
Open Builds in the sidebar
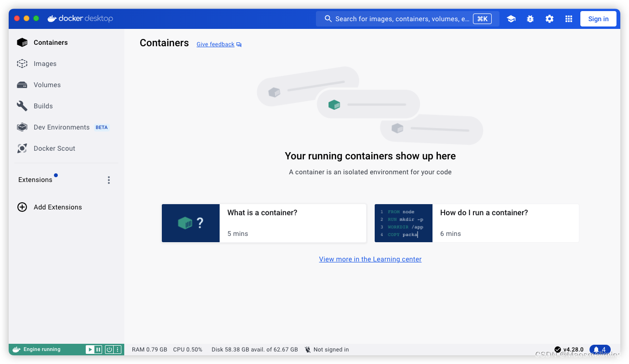(x=66, y=106)
